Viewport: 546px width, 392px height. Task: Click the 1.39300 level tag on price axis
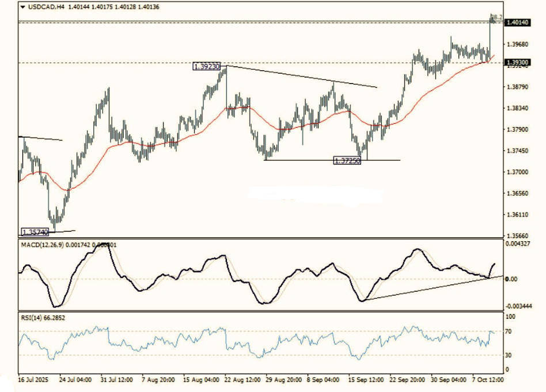pyautogui.click(x=517, y=62)
